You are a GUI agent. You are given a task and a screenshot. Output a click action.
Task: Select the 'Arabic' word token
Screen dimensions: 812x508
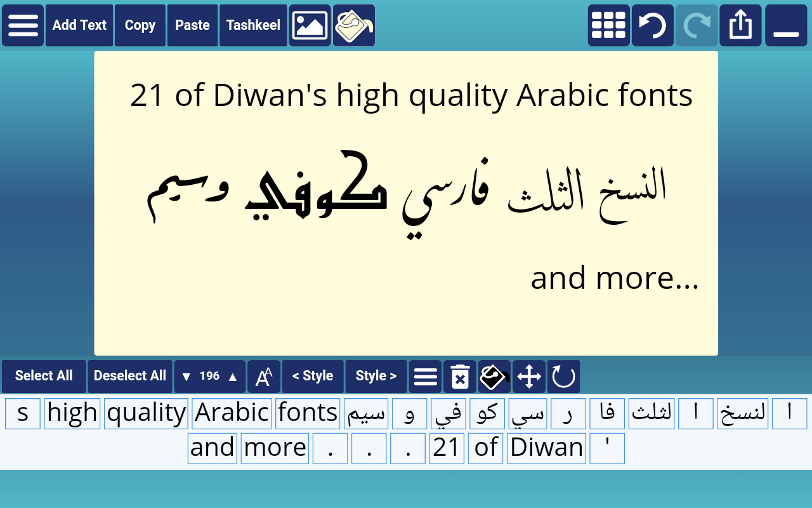tap(232, 413)
